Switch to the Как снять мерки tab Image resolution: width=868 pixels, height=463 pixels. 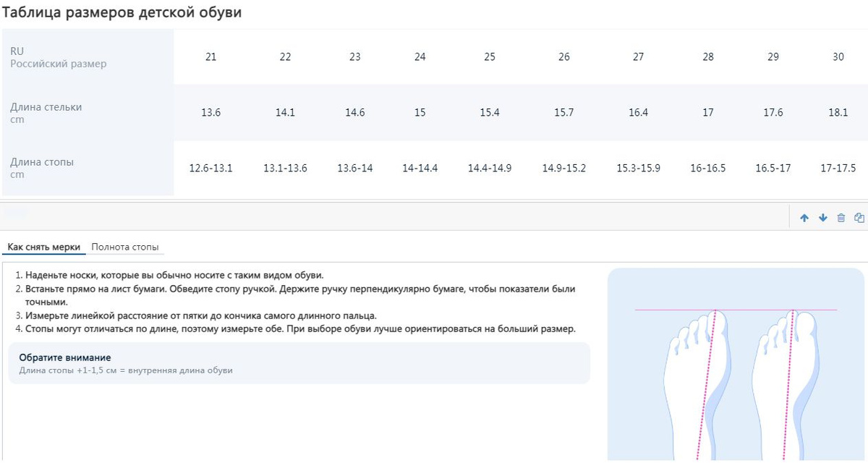click(43, 247)
